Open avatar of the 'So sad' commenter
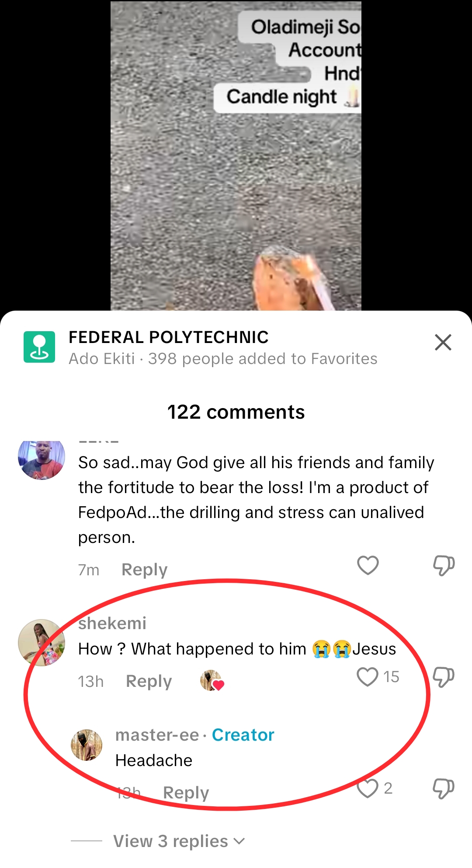Image resolution: width=472 pixels, height=868 pixels. click(42, 459)
